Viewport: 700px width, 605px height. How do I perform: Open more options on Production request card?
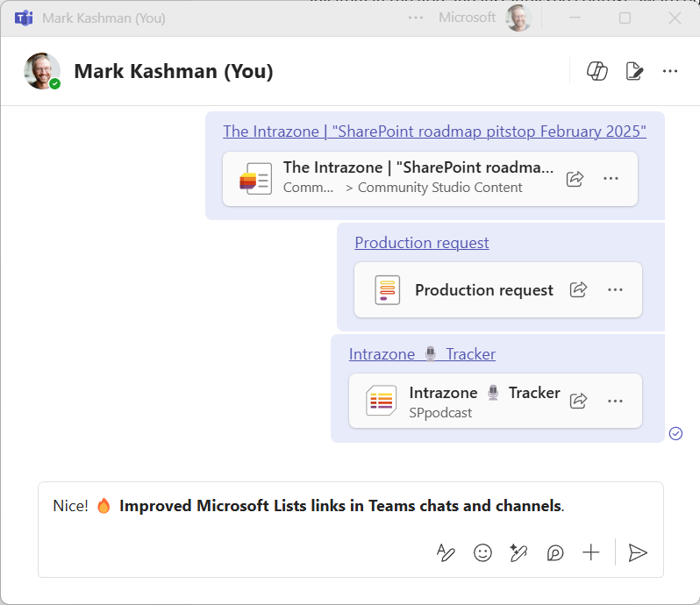pos(615,290)
